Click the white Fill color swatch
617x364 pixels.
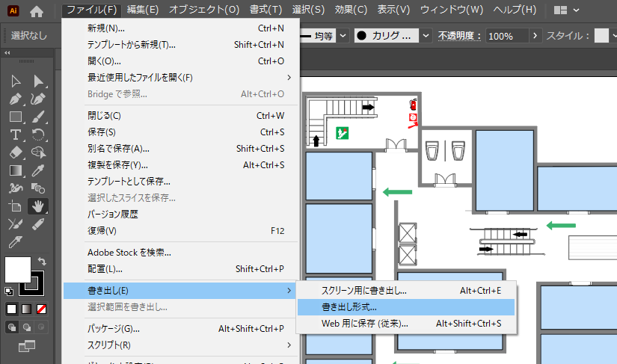click(17, 269)
